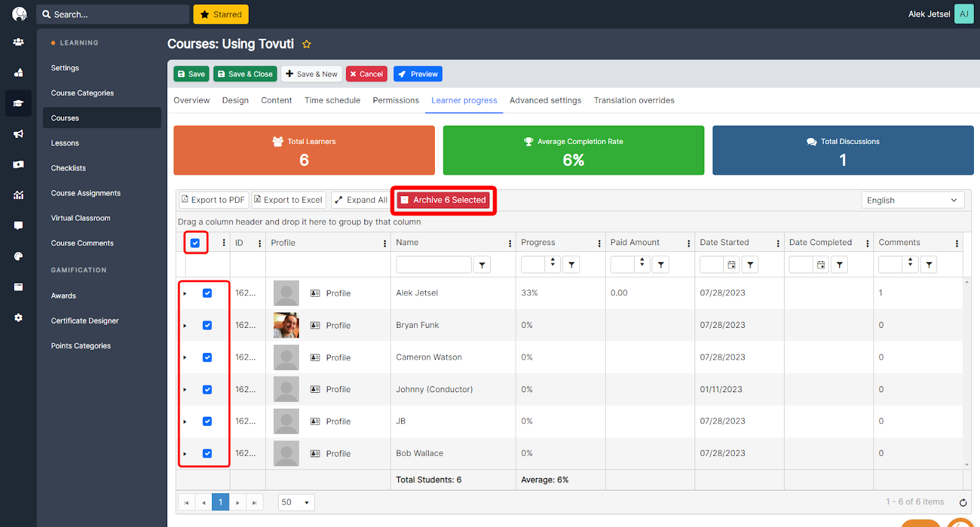Click the Cancel button
Screen dimensions: 980x527
click(x=367, y=74)
